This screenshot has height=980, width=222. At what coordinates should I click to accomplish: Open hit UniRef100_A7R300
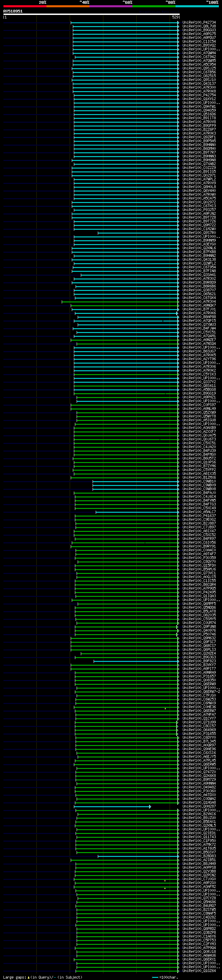point(199,88)
